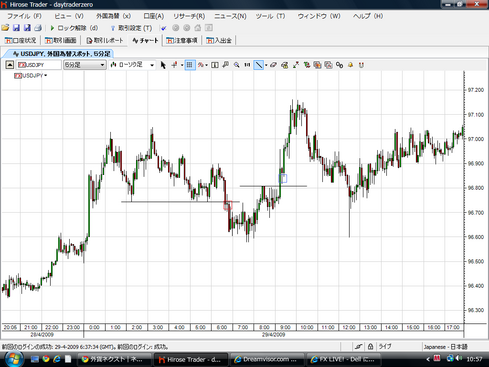Click the alert bell icon
This screenshot has width=489, height=367.
point(350,65)
